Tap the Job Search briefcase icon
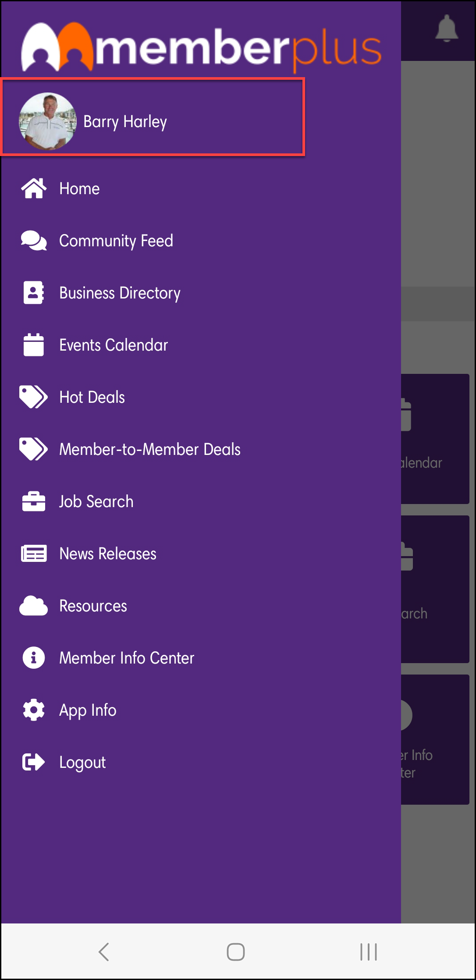 [34, 501]
